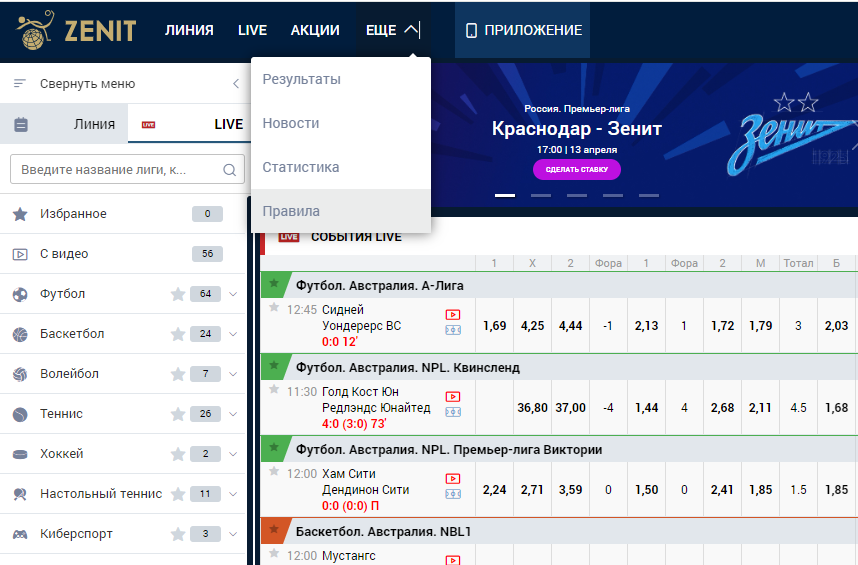
Task: Switch to the Линия sidebar tab
Action: pyautogui.click(x=64, y=124)
